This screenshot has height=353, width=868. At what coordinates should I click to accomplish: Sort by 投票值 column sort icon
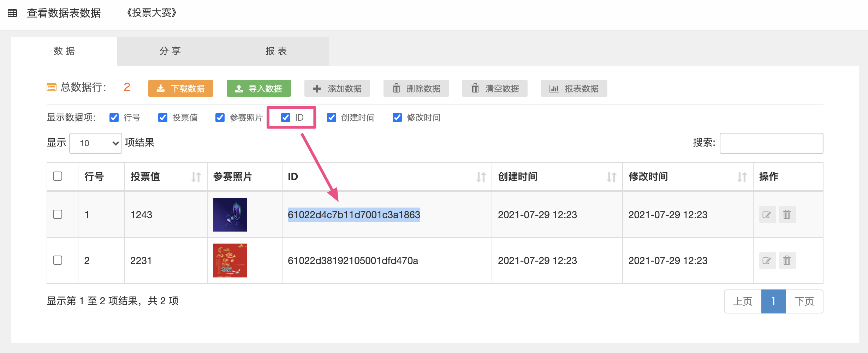(x=196, y=177)
